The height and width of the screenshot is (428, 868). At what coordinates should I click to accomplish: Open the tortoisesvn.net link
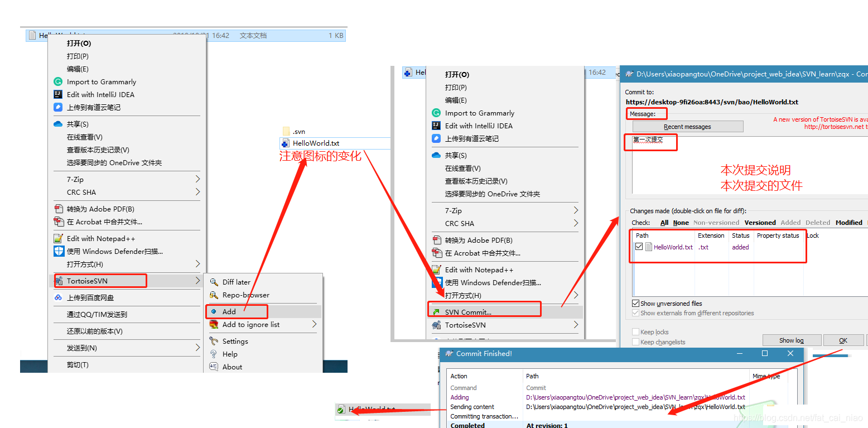click(x=836, y=127)
